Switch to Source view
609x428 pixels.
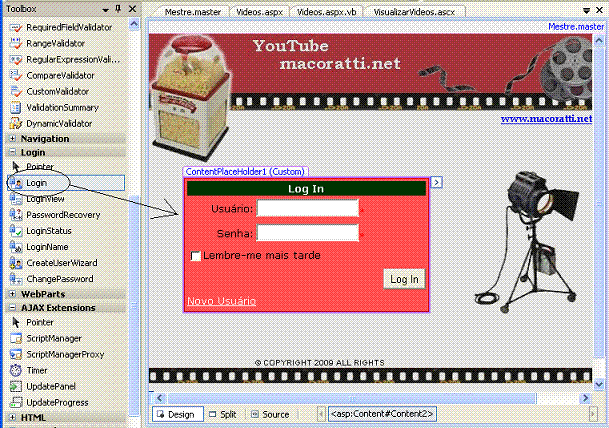pyautogui.click(x=270, y=414)
